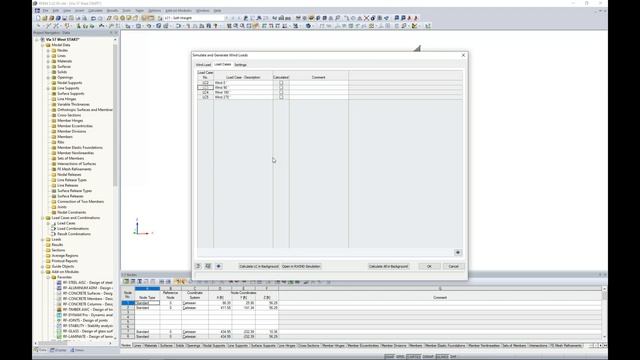
Task: Click the RF-STABILITY module icon
Action: pyautogui.click(x=59, y=326)
